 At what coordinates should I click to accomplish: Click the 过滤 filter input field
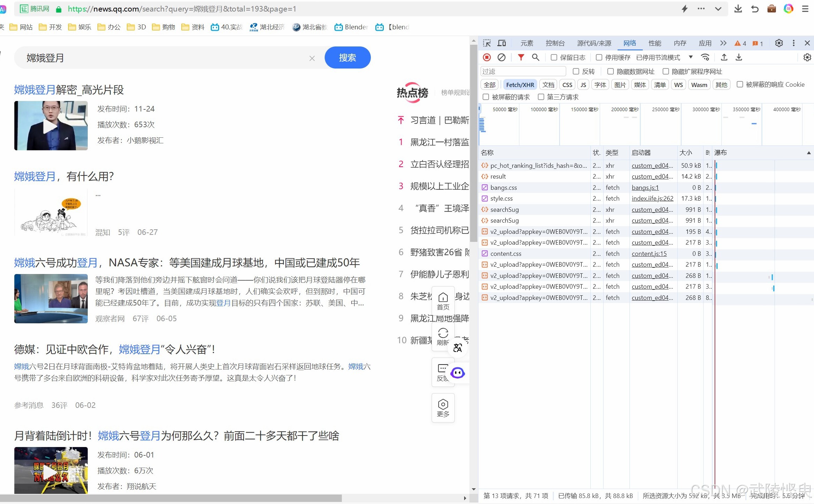point(523,71)
